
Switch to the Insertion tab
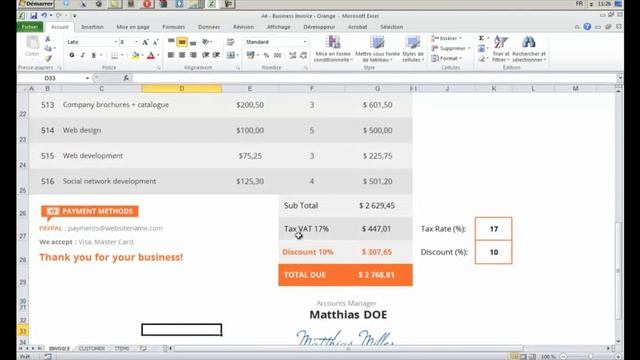[x=92, y=27]
